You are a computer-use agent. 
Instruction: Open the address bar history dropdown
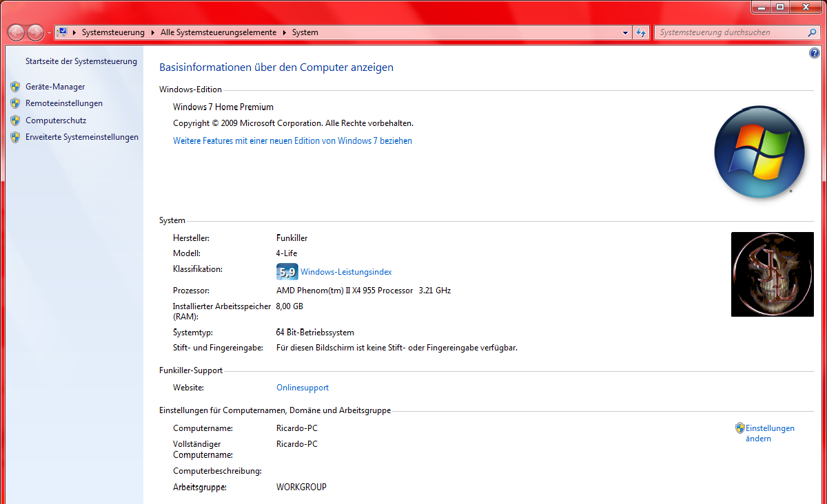625,32
